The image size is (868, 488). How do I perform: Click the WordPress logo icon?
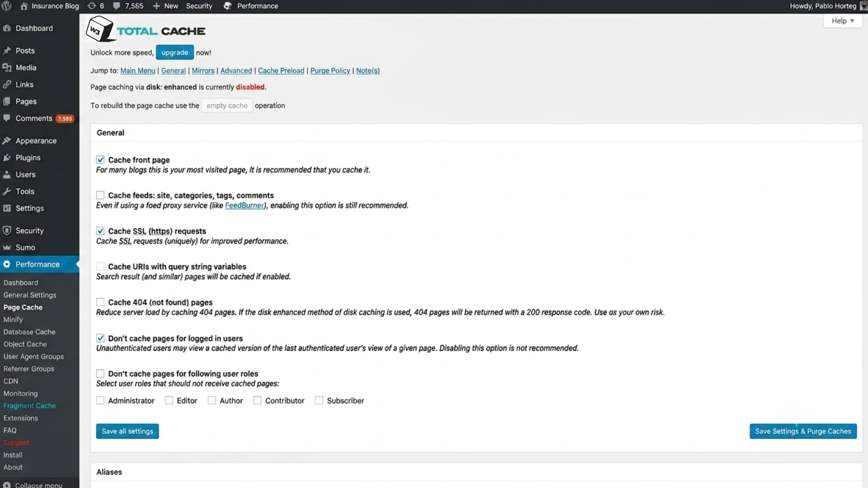(7, 6)
